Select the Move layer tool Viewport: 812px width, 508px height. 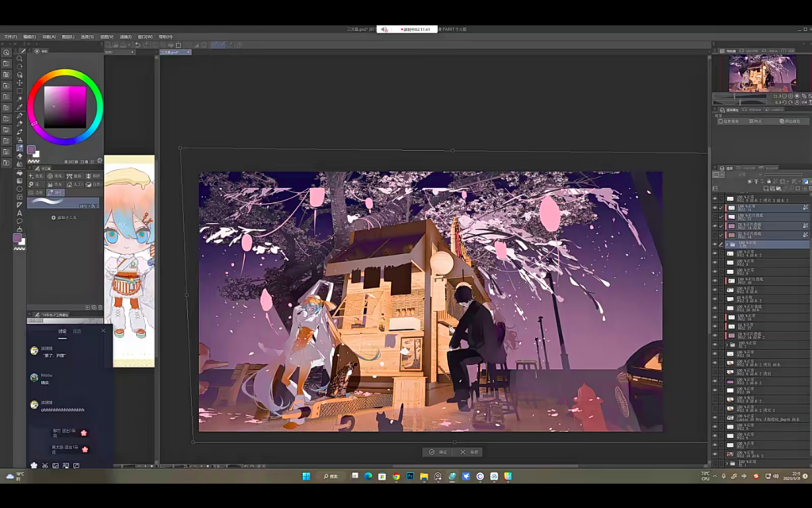tap(20, 83)
